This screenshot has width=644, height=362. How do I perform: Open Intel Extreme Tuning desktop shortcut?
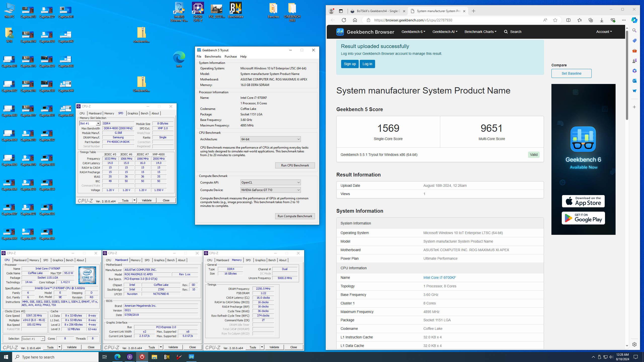click(x=179, y=12)
